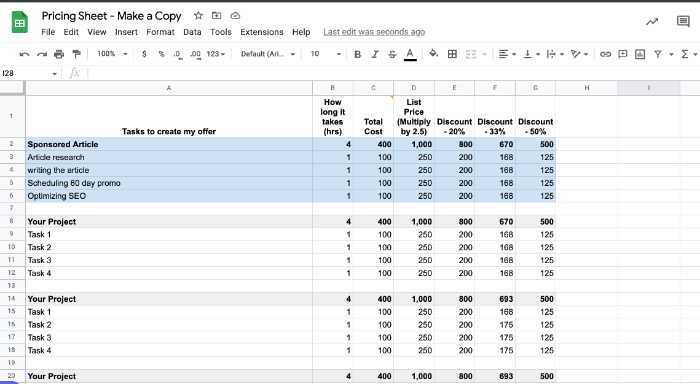Screen dimensions: 700x384
Task: Toggle strikethrough formatting
Action: (x=392, y=54)
